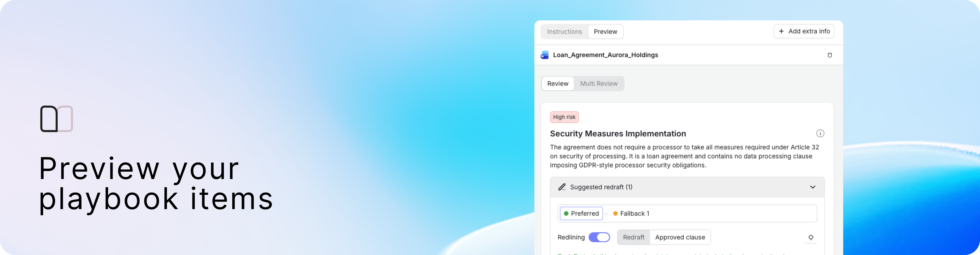Switch to the Instructions tab

(564, 32)
